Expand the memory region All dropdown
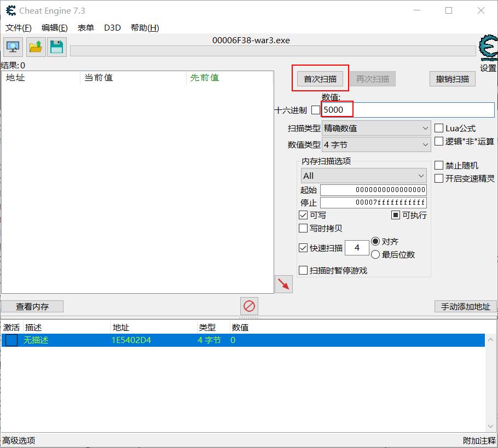The height and width of the screenshot is (448, 498). (x=363, y=176)
